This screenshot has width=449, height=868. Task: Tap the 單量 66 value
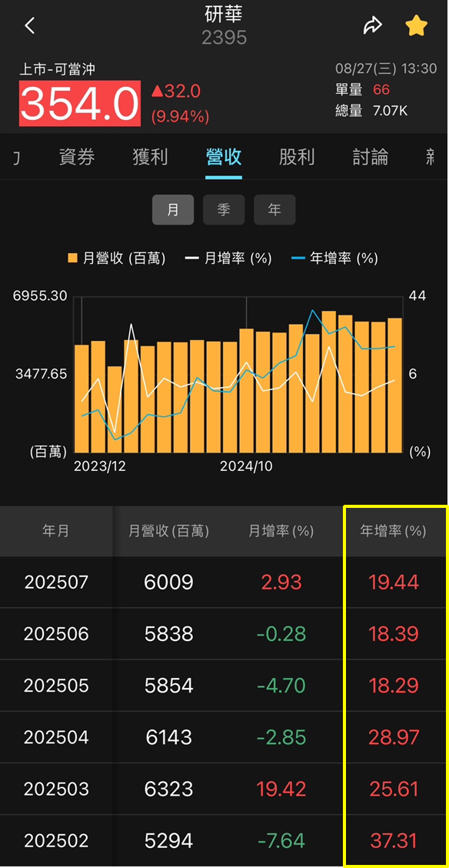click(x=363, y=90)
